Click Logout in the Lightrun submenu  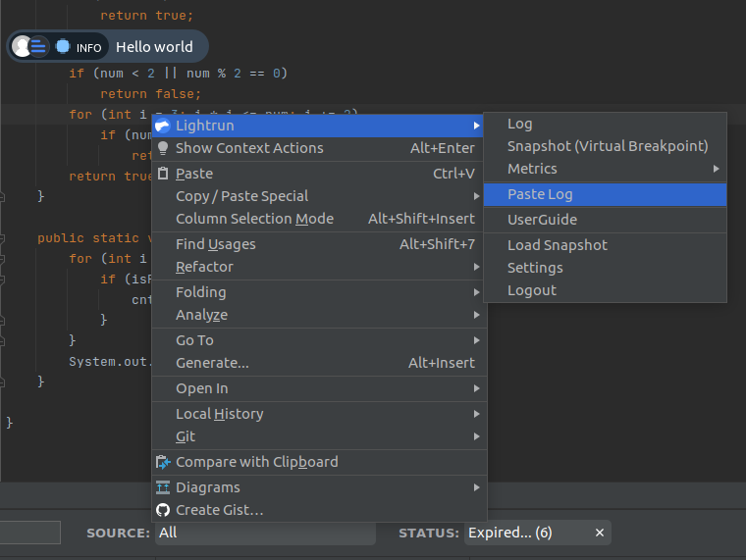[532, 290]
